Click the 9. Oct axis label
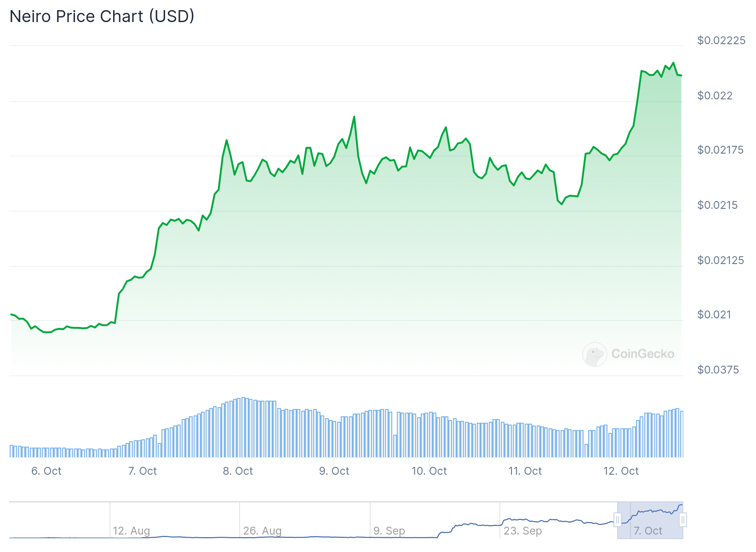 pos(334,471)
